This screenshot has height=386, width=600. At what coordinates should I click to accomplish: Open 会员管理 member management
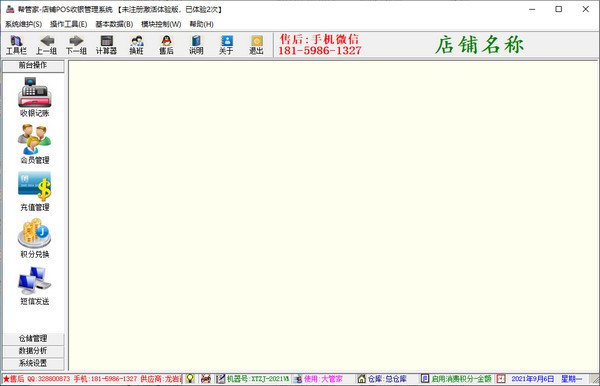click(34, 144)
